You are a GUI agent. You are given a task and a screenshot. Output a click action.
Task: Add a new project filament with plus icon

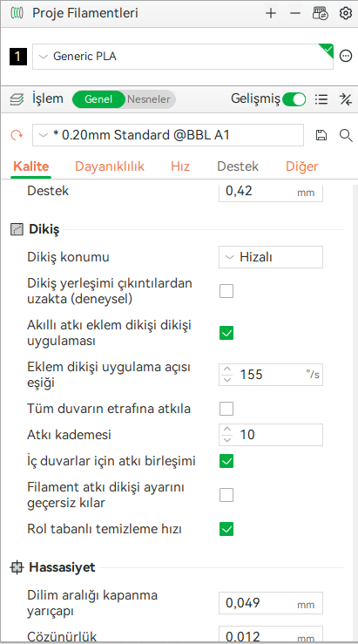click(271, 14)
